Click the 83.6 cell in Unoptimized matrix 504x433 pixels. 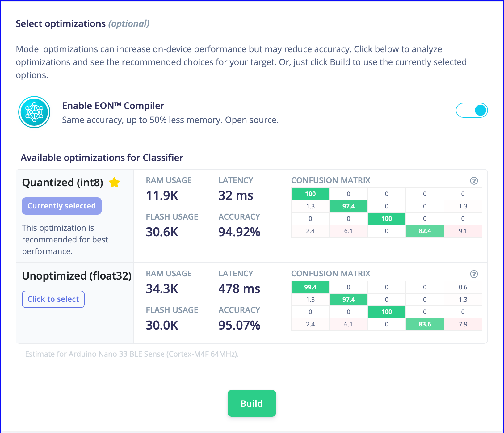click(425, 324)
